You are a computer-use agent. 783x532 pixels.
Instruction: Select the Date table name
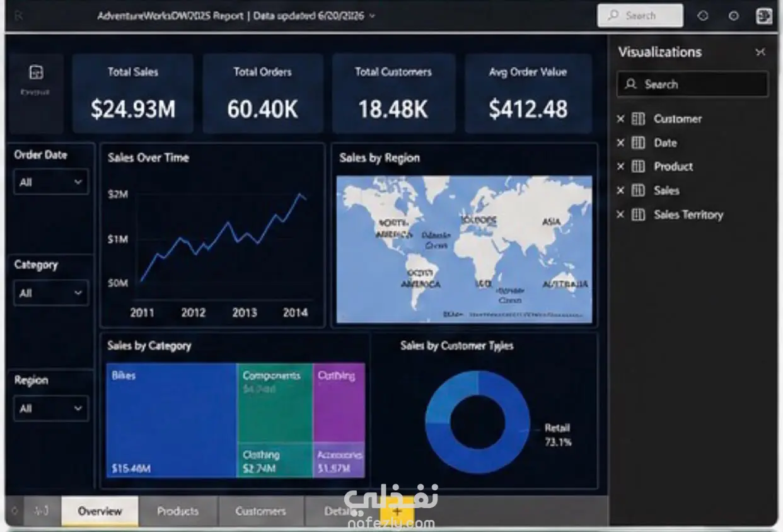click(665, 142)
